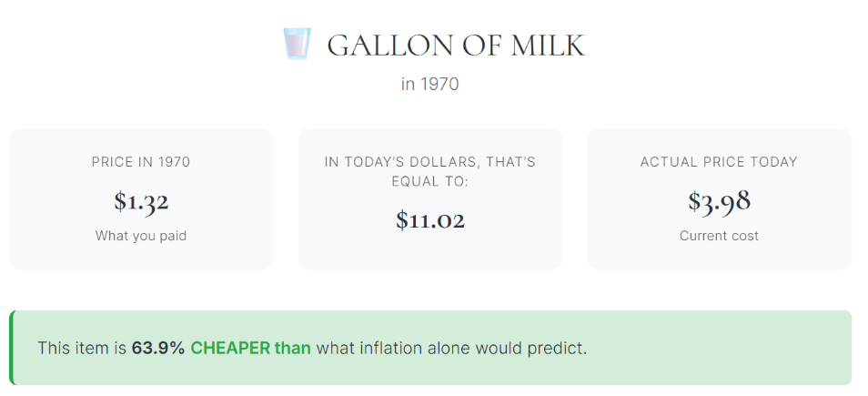Click the "Current cost" caption
This screenshot has width=868, height=396.
tap(719, 236)
